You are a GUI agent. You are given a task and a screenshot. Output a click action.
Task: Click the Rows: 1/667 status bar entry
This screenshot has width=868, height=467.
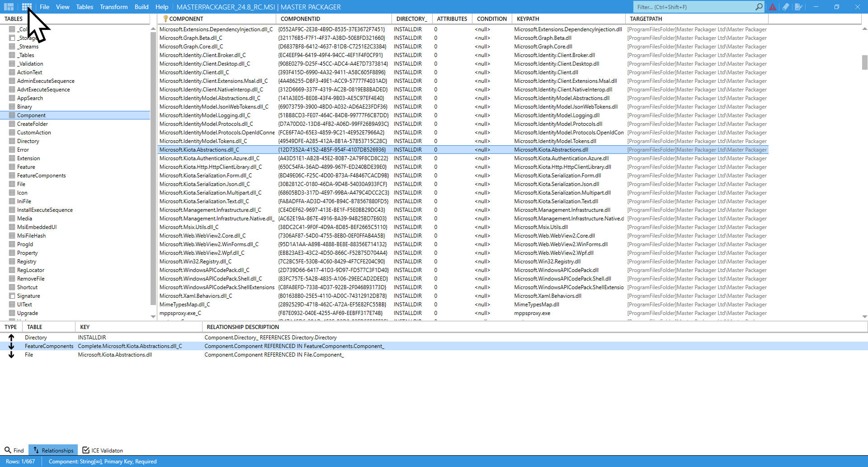pos(20,462)
